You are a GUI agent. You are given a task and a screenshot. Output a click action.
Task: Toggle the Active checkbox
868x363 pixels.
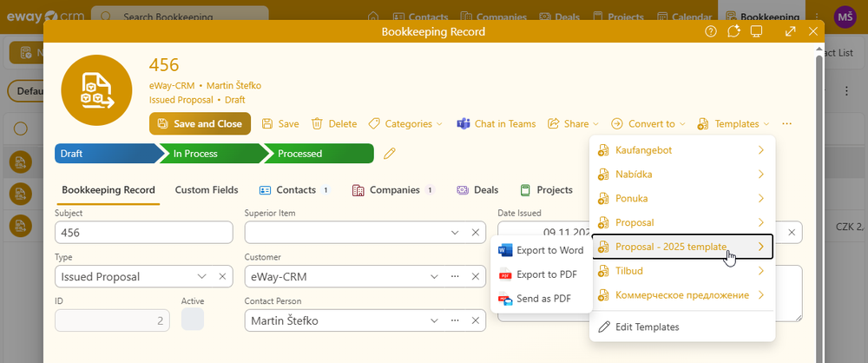(193, 320)
